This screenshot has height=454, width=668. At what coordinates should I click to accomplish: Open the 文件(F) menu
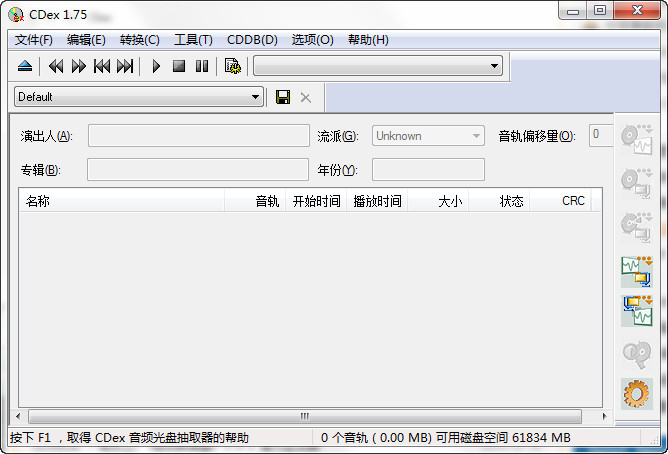point(34,40)
